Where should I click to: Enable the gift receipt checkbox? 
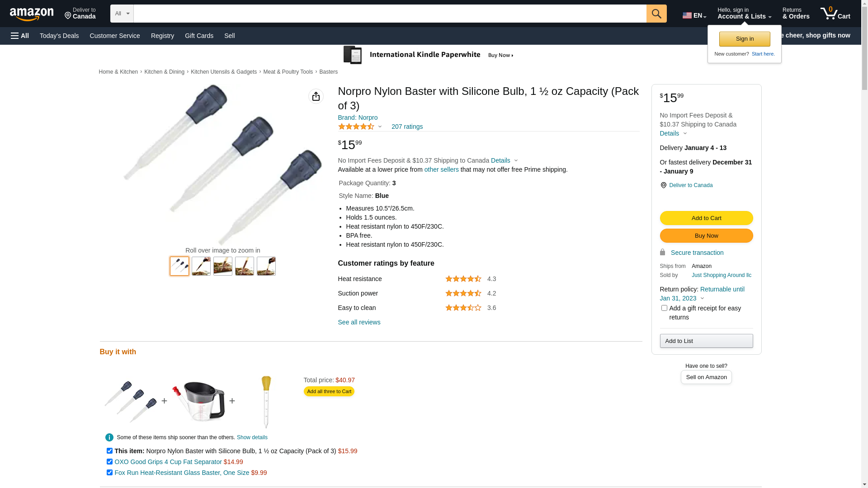point(664,308)
